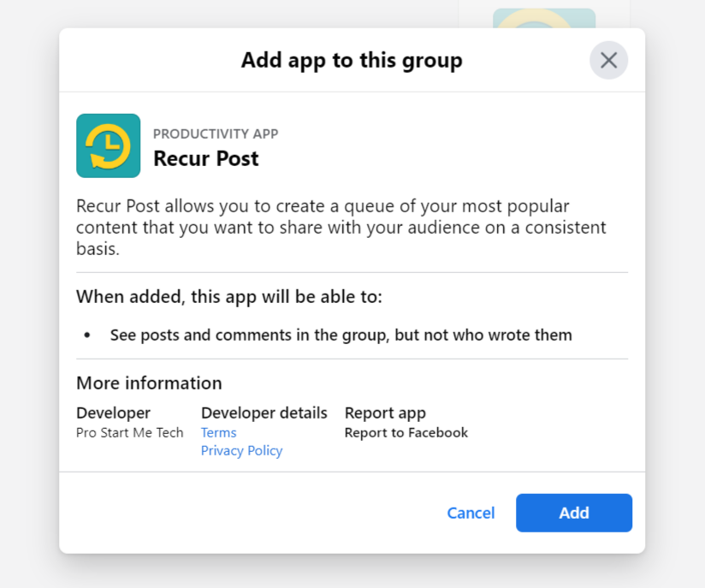The image size is (705, 588).
Task: Click the 'When added, this app will' heading
Action: pyautogui.click(x=229, y=296)
